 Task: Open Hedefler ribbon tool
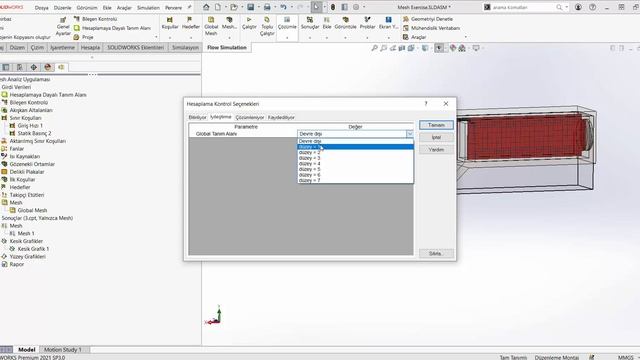[x=191, y=23]
